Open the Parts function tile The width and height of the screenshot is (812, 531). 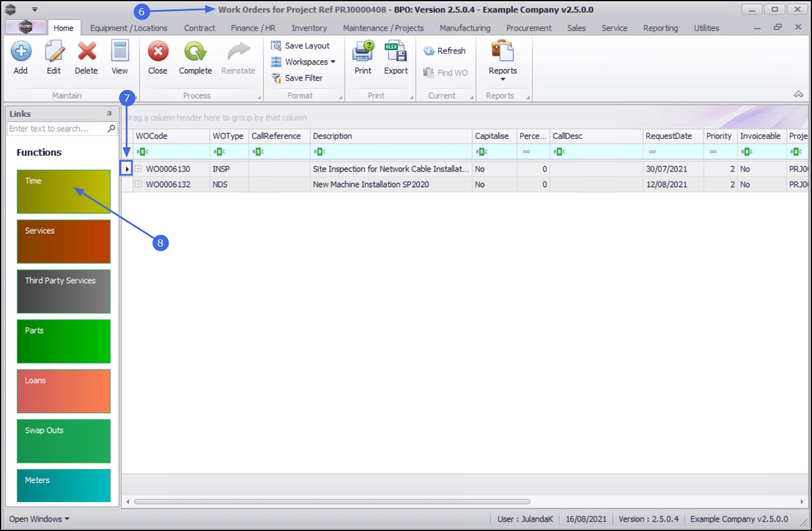click(64, 341)
